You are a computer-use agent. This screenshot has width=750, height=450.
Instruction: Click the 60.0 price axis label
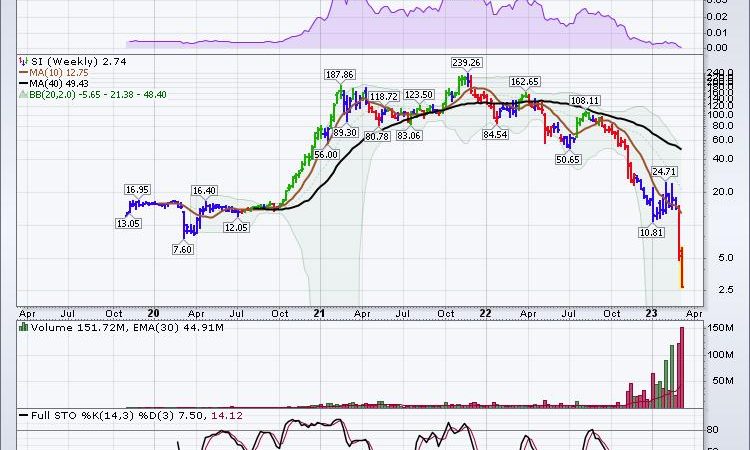pos(722,140)
